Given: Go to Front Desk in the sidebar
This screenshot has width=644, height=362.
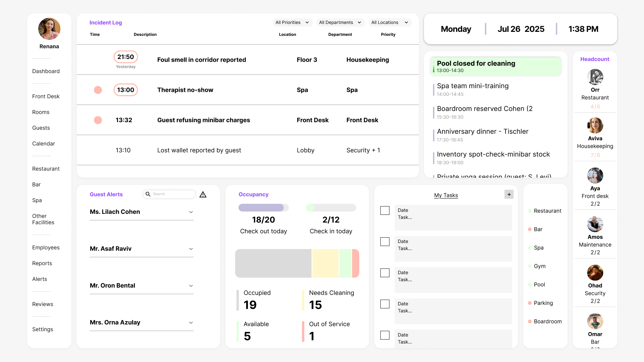Looking at the screenshot, I should coord(46,96).
